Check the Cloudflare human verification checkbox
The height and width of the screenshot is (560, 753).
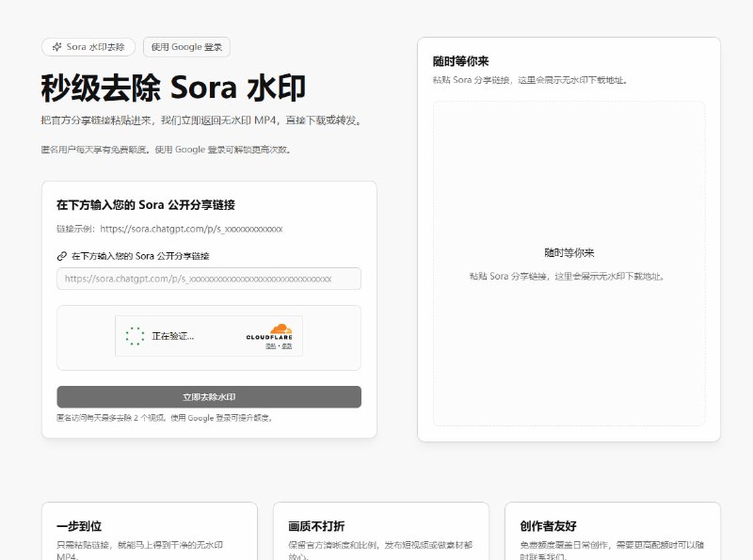(x=135, y=335)
